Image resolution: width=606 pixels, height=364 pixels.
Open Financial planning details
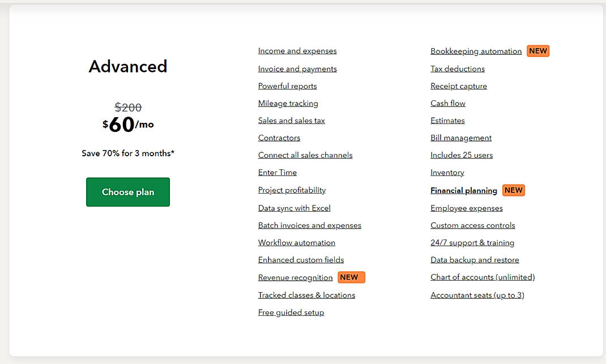(x=463, y=190)
